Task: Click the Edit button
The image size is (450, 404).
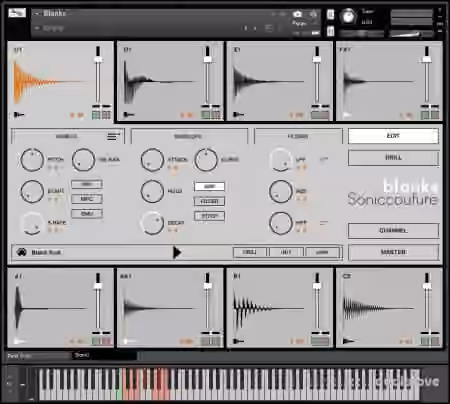Action: [393, 136]
